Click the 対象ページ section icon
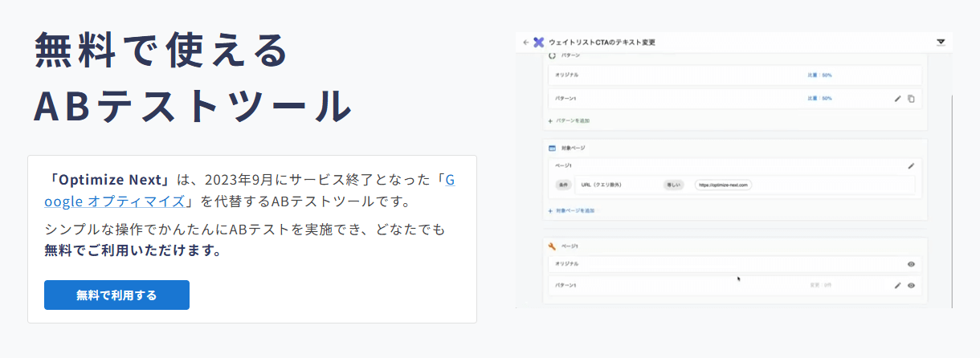 click(x=552, y=148)
